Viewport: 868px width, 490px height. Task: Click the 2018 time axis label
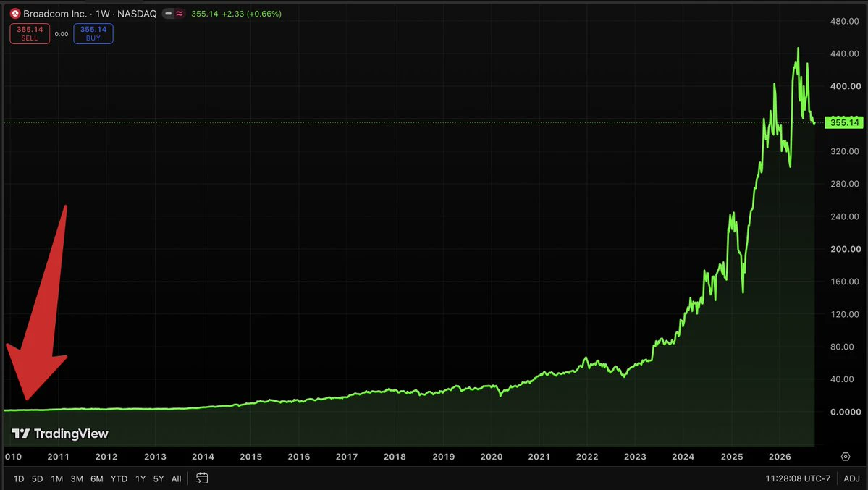[395, 457]
